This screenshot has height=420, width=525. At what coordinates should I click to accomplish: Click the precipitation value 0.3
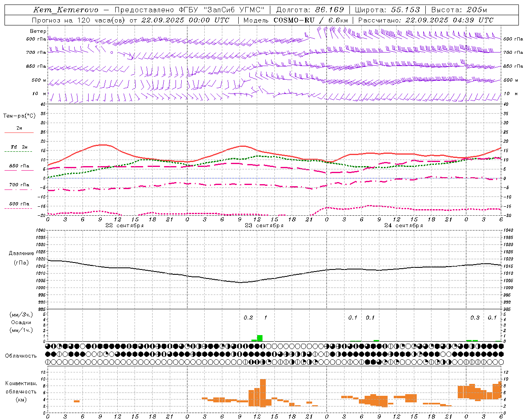pyautogui.click(x=475, y=318)
